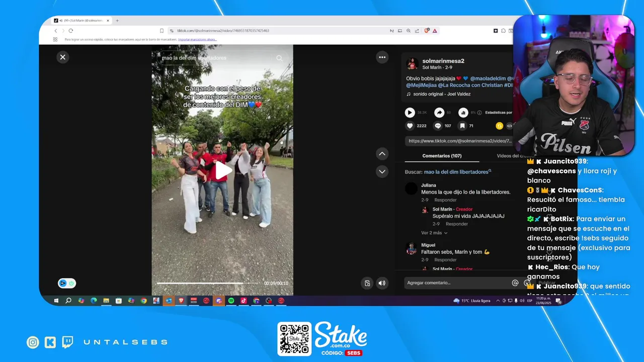Screen dimensions: 644x362
Task: Click the views play icon showing 38.3K
Action: click(x=410, y=113)
